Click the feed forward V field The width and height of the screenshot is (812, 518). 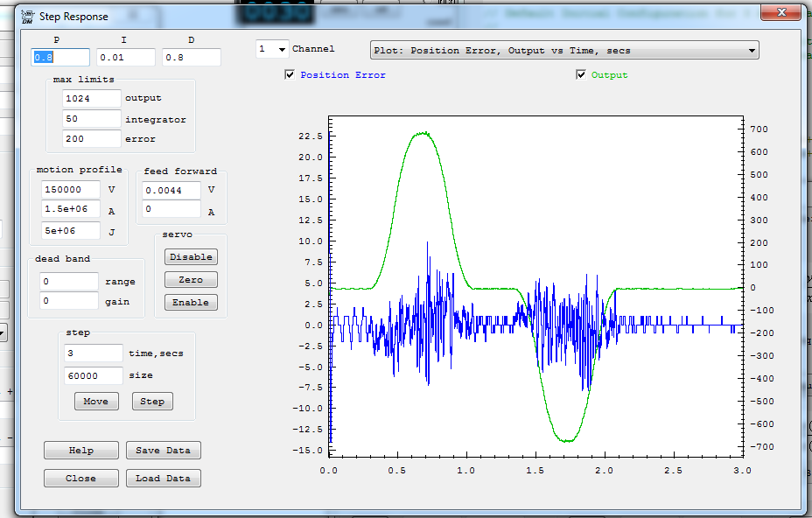tap(171, 190)
